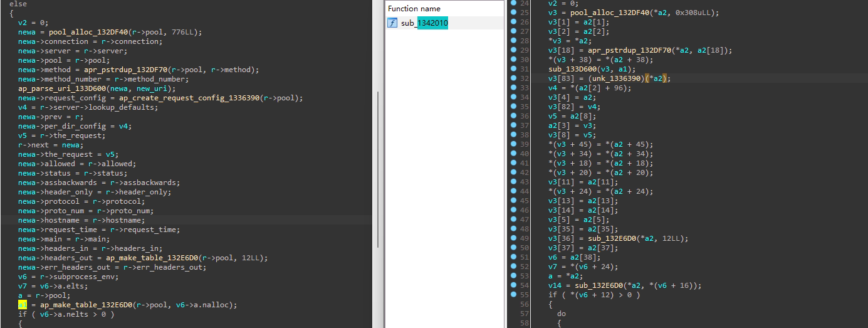Click apr_pstrdup_132DF70 in the right pane
868x328 pixels.
(632, 50)
